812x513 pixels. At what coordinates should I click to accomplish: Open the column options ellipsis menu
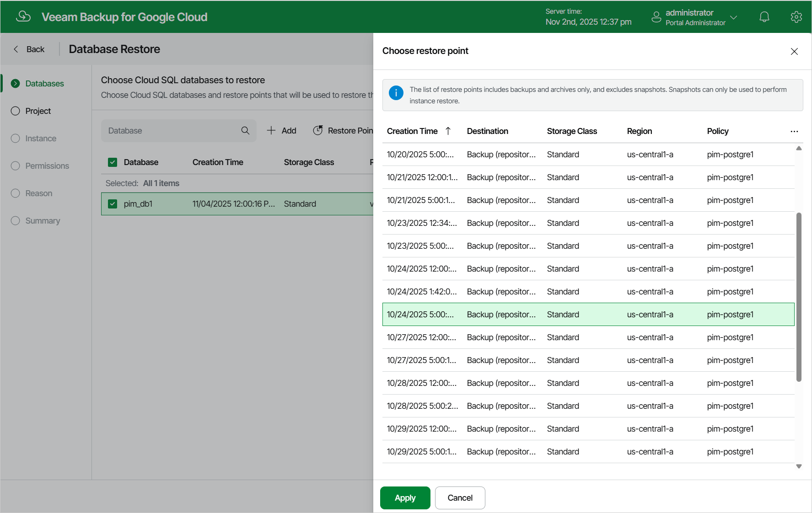[794, 131]
